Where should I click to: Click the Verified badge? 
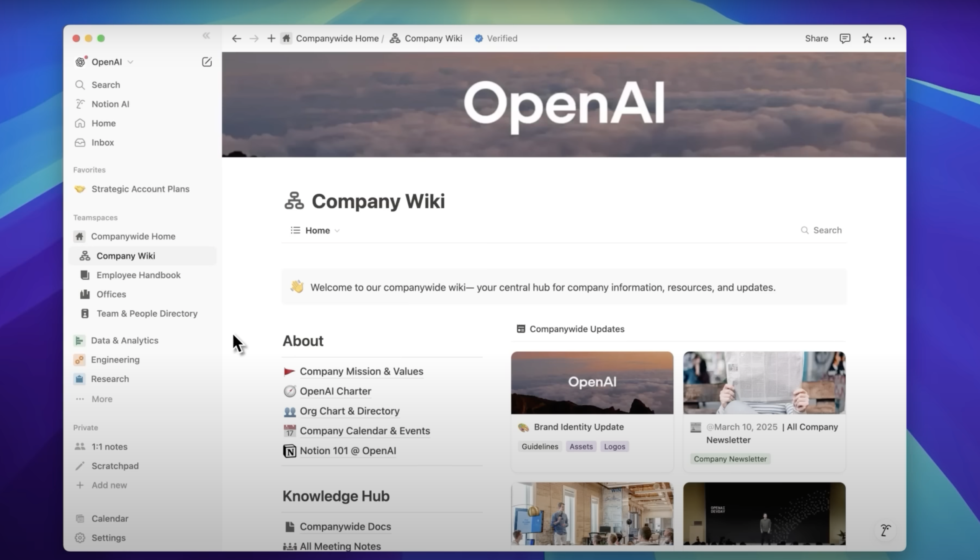tap(496, 38)
